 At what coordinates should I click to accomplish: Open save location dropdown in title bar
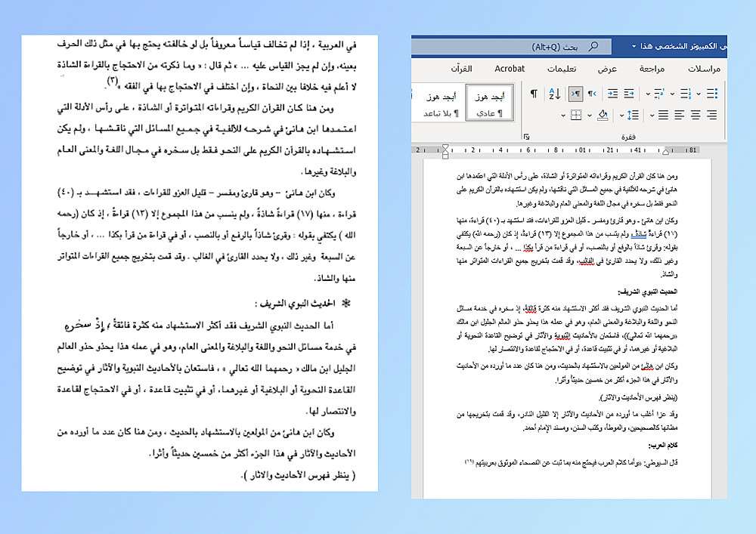(x=634, y=47)
